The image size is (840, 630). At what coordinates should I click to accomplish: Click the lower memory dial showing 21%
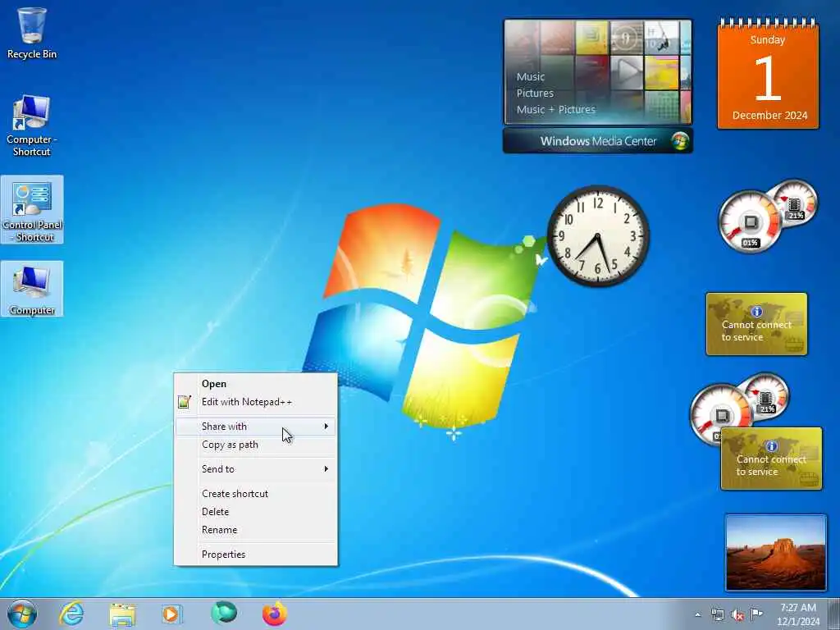point(767,396)
